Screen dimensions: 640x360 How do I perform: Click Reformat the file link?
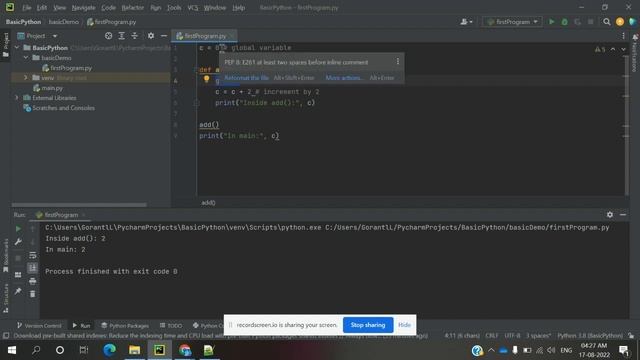247,78
